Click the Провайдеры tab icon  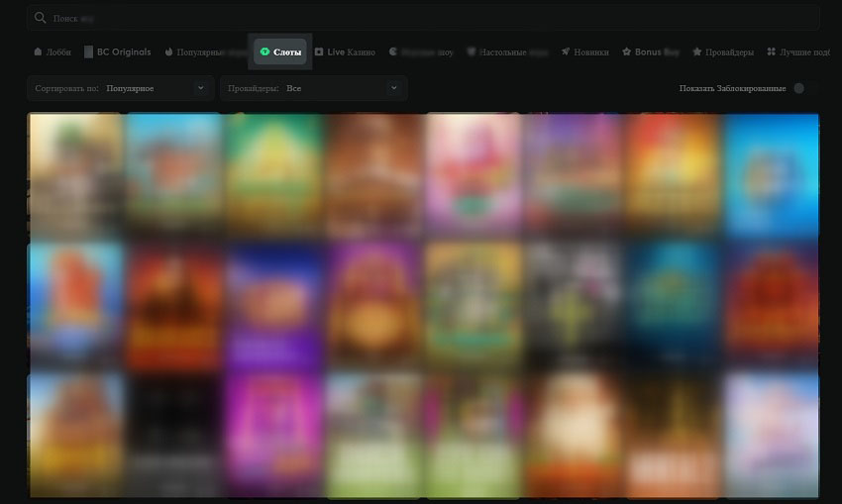[697, 51]
